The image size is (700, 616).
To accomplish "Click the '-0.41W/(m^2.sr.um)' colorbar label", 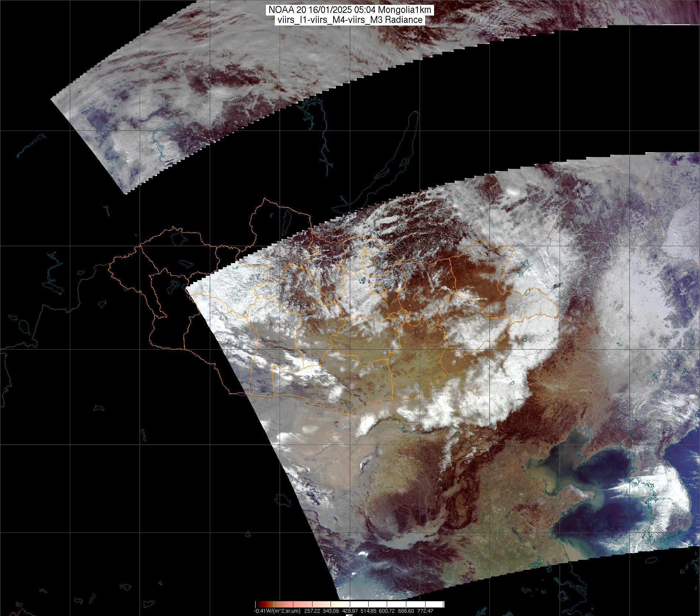I will coord(277,611).
